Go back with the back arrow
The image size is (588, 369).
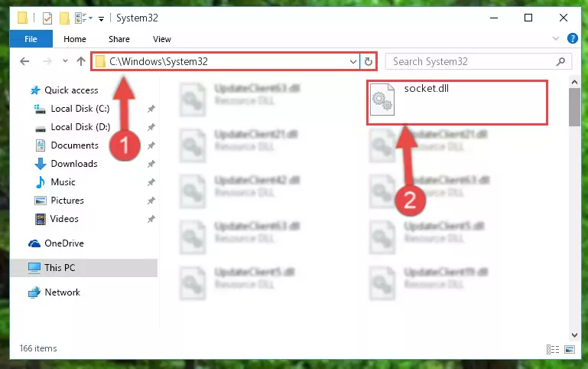tap(24, 61)
